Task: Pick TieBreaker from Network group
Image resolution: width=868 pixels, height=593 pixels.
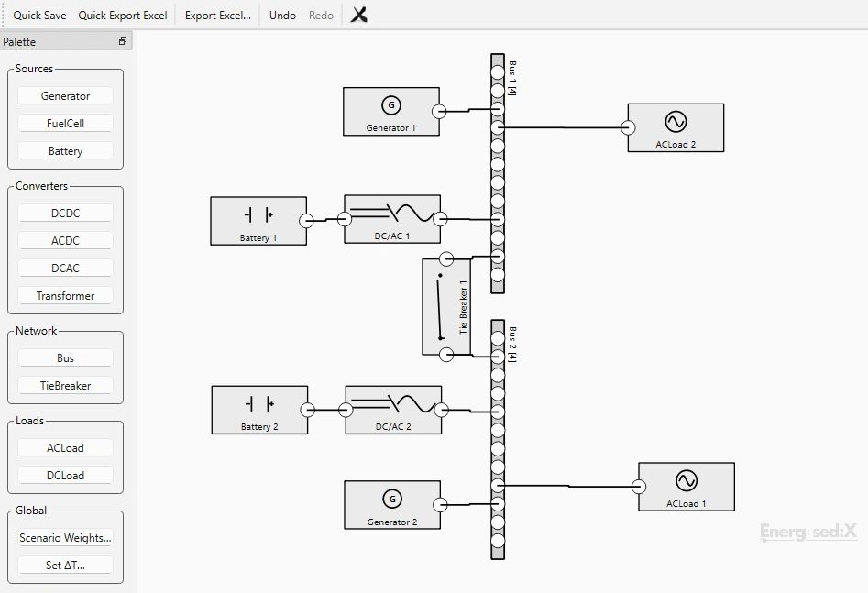Action: (65, 386)
